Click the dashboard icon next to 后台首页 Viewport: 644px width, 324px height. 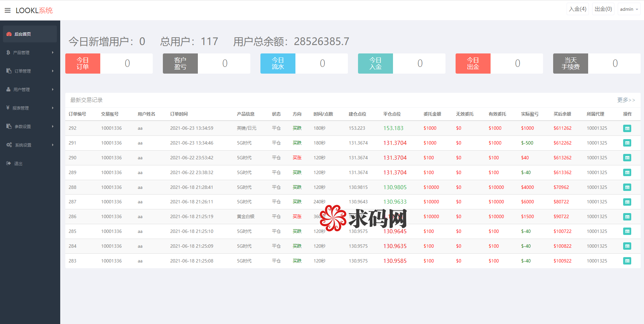[x=9, y=34]
